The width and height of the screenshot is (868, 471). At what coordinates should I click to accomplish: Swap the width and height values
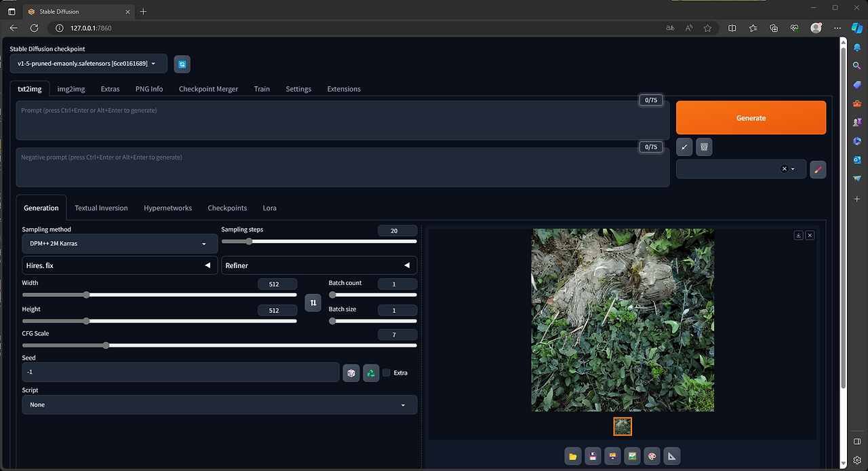(313, 302)
